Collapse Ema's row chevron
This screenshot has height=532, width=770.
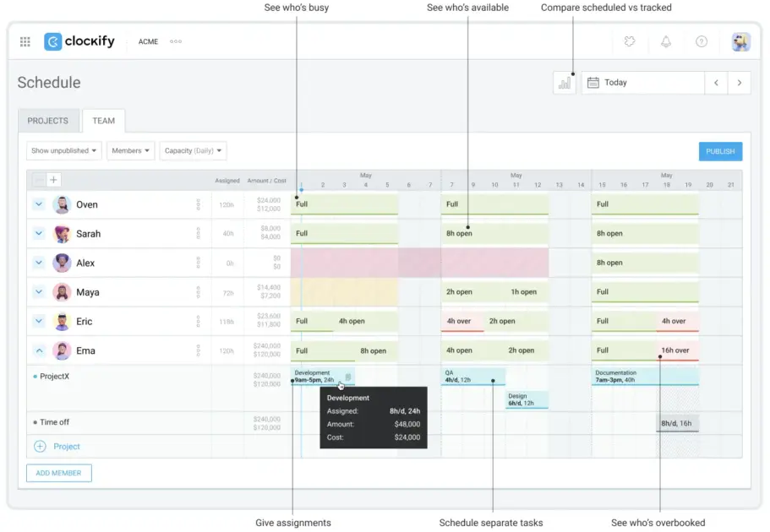39,350
